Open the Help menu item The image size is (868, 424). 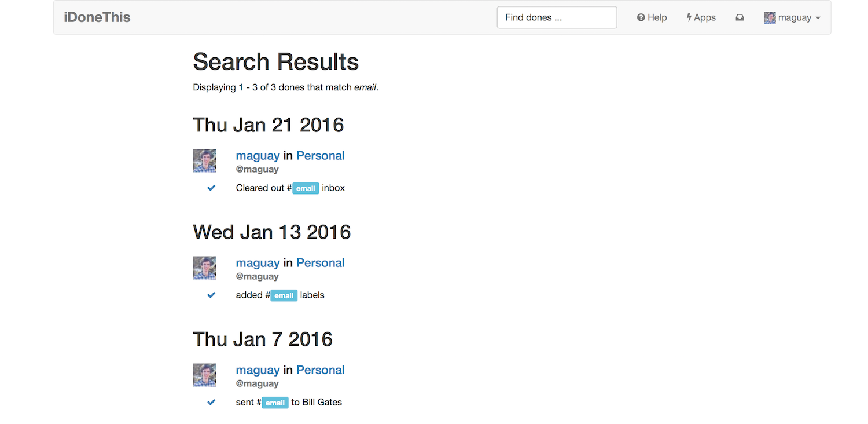click(x=657, y=18)
